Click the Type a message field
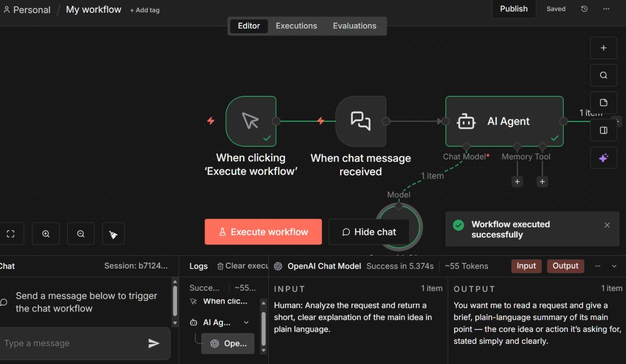Screen dimensions: 626x364 tap(72, 343)
